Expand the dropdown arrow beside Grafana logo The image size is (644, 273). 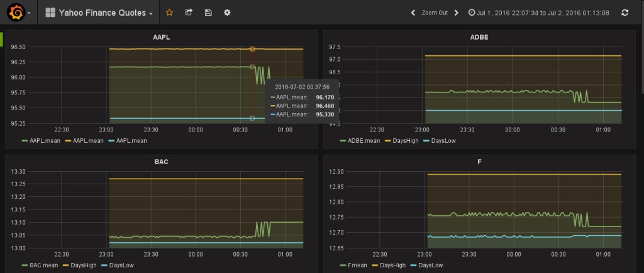point(29,13)
